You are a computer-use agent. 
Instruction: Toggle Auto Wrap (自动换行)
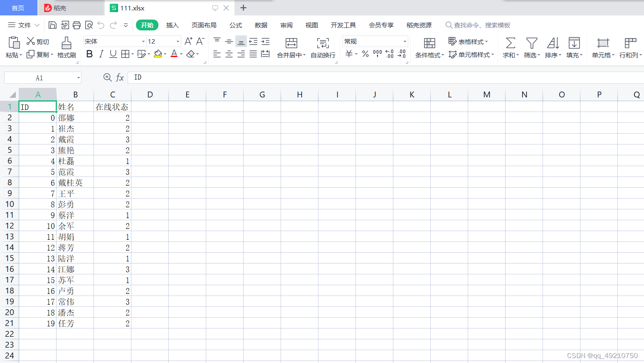[323, 48]
